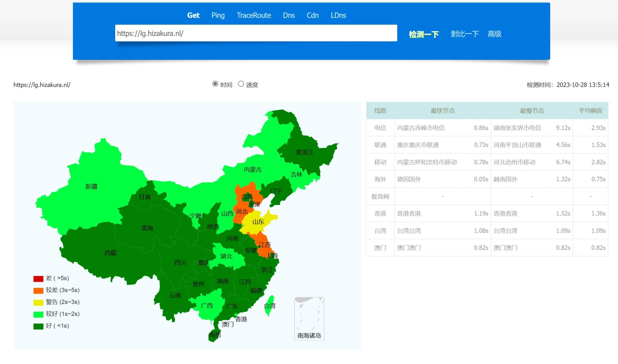This screenshot has height=364, width=618.
Task: Select the 速度 radio button
Action: click(241, 84)
